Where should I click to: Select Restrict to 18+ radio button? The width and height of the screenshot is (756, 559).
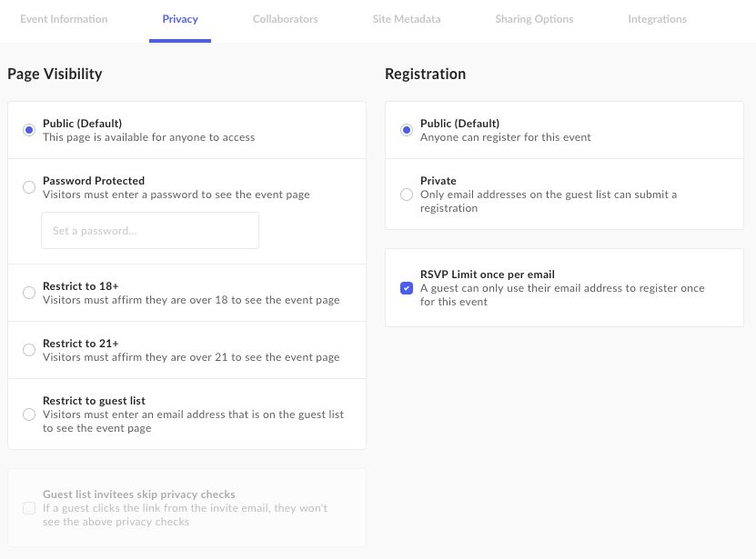29,293
